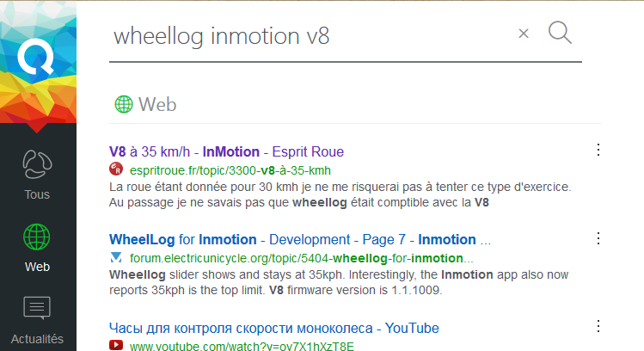This screenshot has width=644, height=351.
Task: Click the green Web heading globe icon
Action: tap(124, 104)
